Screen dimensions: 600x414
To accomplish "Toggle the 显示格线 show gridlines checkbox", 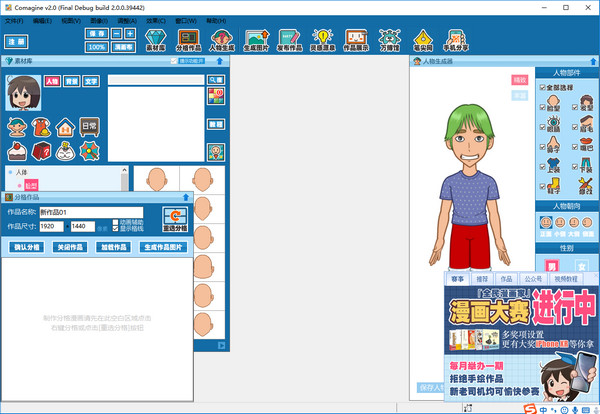I will coord(115,229).
